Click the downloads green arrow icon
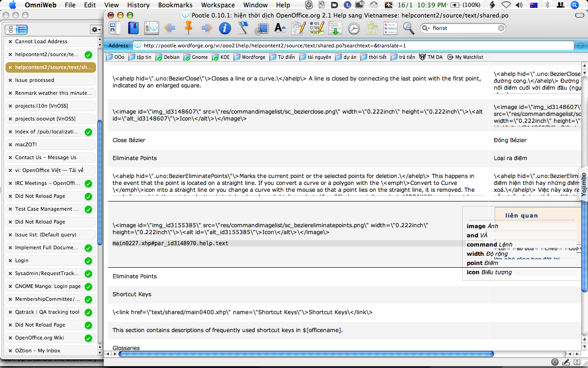 click(x=335, y=28)
